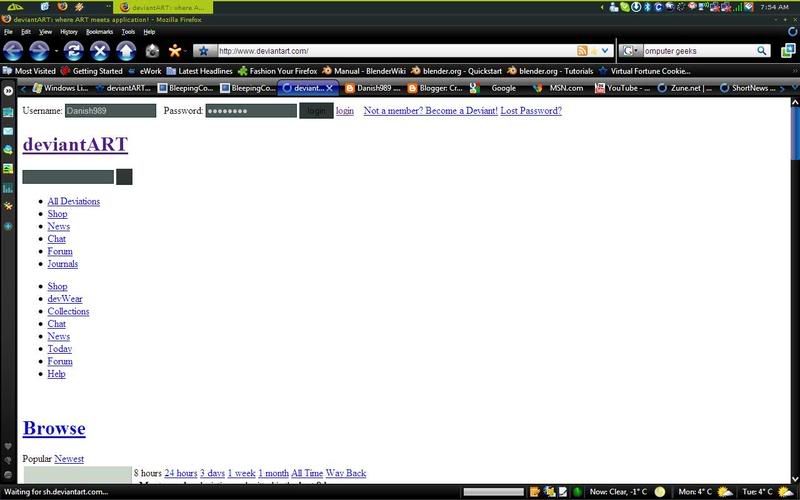Click the camera screenshot toolbar icon
Image resolution: width=800 pixels, height=500 pixels.
pyautogui.click(x=152, y=51)
